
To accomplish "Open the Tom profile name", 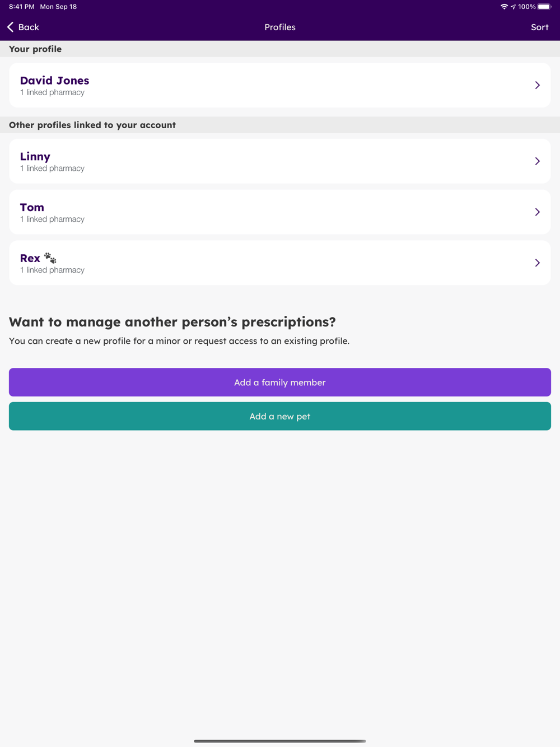I will (32, 207).
